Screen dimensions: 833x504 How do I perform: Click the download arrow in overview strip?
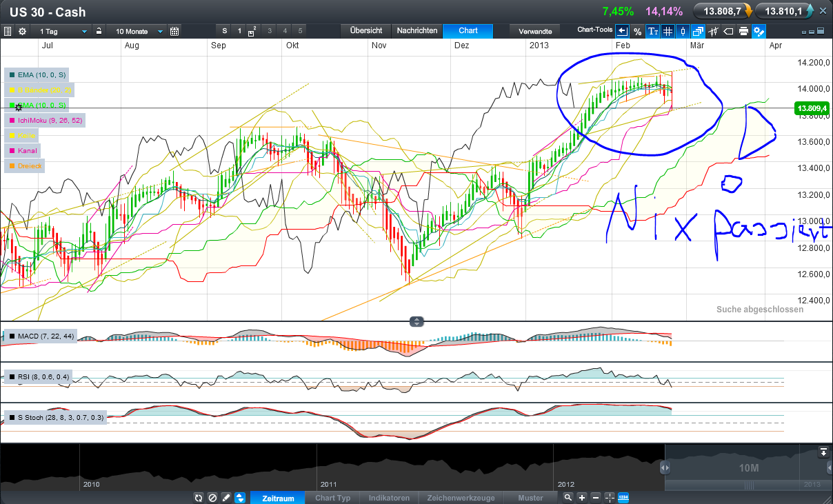pos(823,452)
